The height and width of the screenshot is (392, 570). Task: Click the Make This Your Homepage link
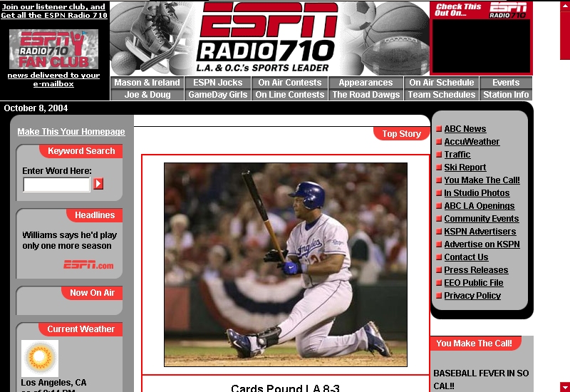[71, 132]
